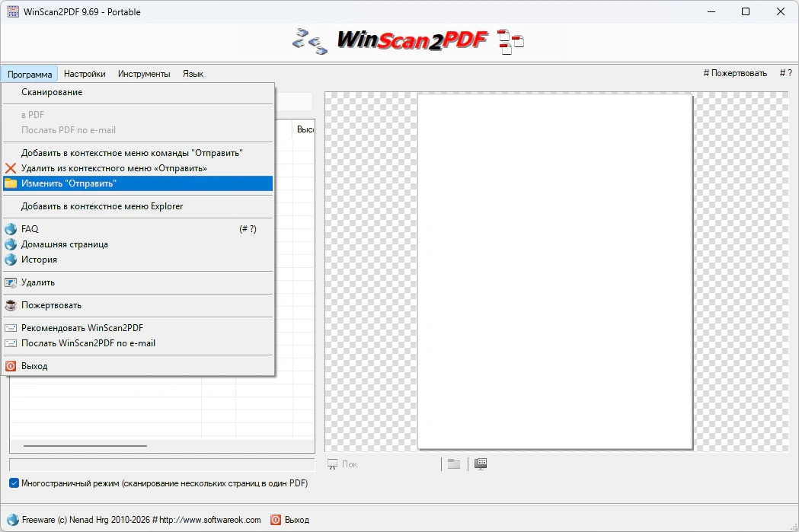Open the Язык language menu
Image resolution: width=799 pixels, height=532 pixels.
pyautogui.click(x=193, y=74)
